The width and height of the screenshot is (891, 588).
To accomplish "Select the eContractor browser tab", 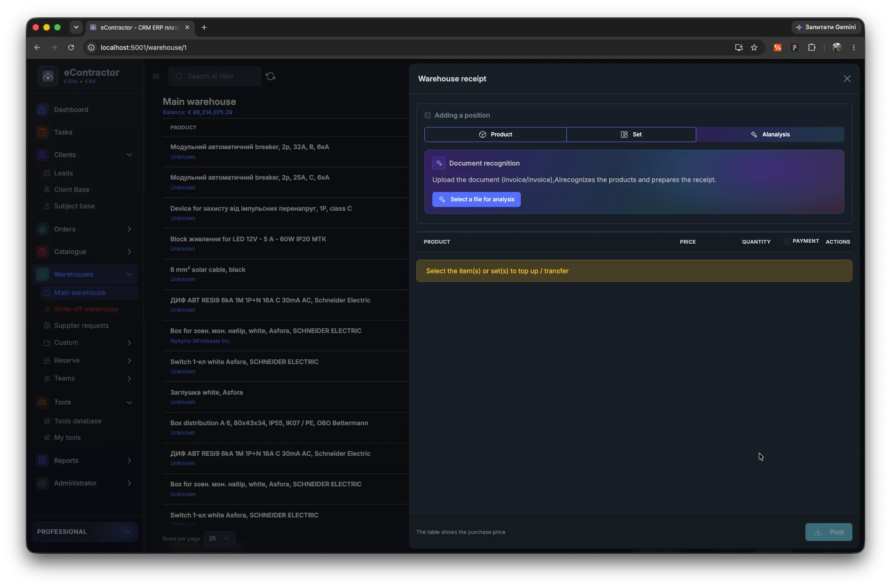I will [x=139, y=27].
